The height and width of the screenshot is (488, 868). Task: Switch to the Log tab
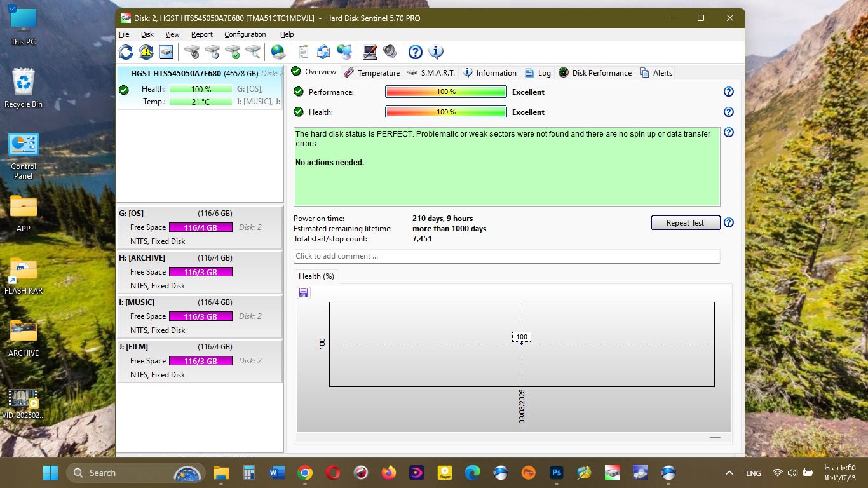click(x=538, y=72)
